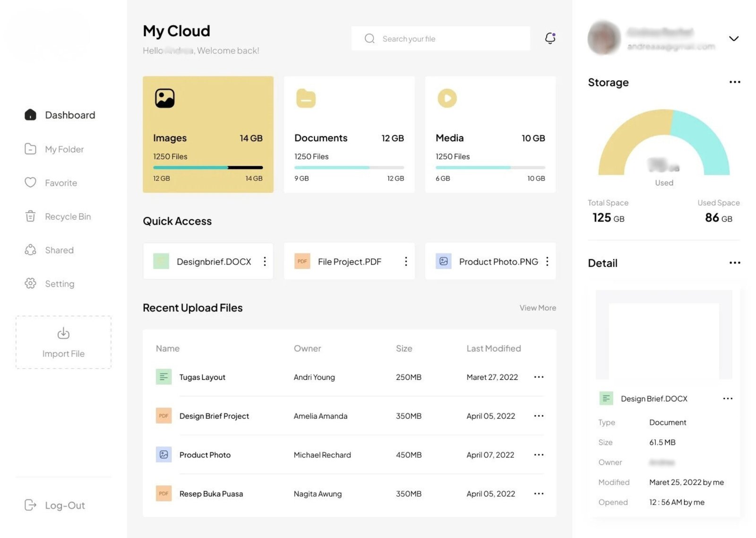The width and height of the screenshot is (756, 538).
Task: Click the Images storage progress bar
Action: (x=207, y=167)
